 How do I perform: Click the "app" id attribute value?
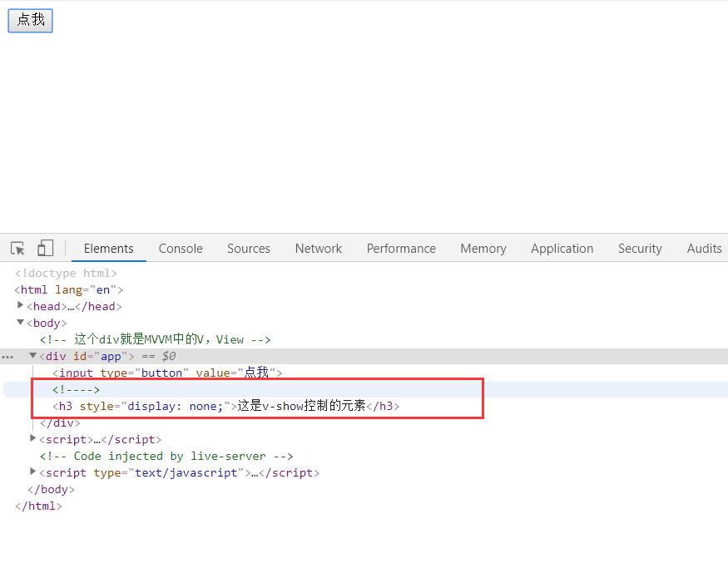[x=111, y=356]
